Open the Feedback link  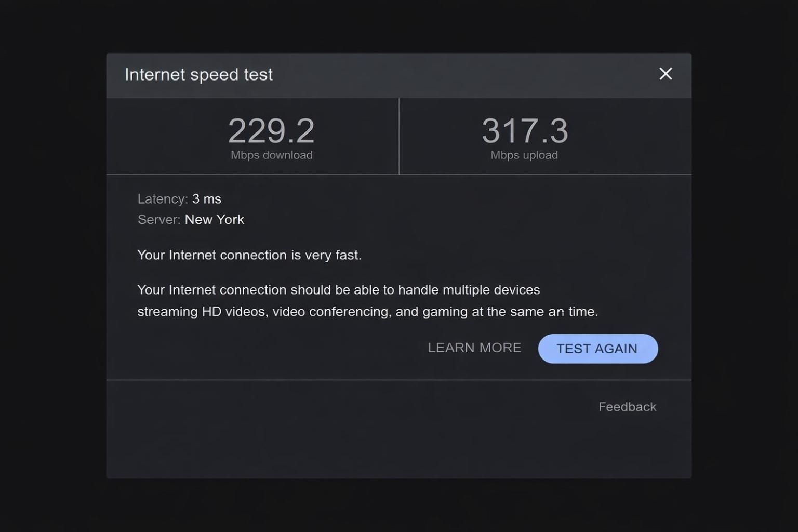click(x=627, y=407)
